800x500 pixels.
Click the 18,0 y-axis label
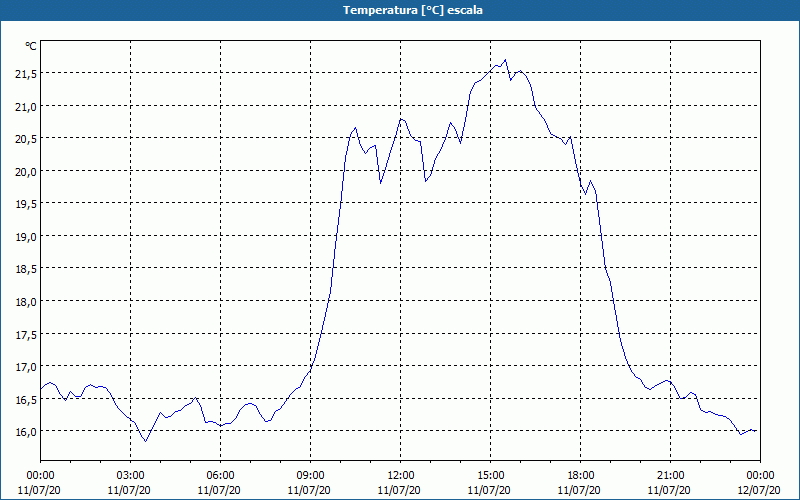pyautogui.click(x=26, y=302)
